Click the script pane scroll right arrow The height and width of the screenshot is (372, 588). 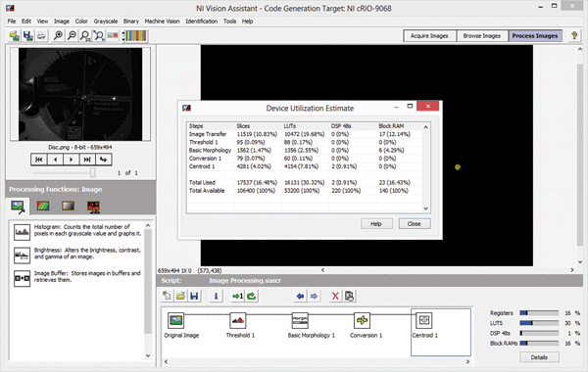467,361
